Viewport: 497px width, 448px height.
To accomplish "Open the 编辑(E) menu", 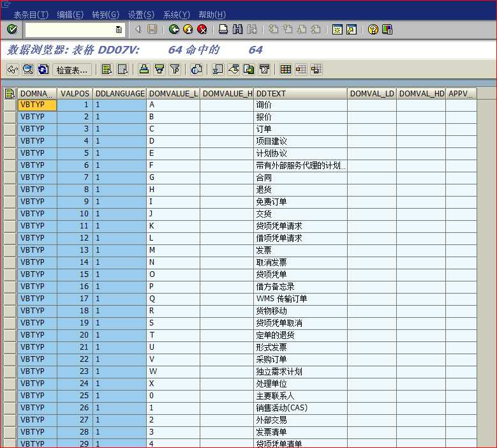I will (x=70, y=15).
